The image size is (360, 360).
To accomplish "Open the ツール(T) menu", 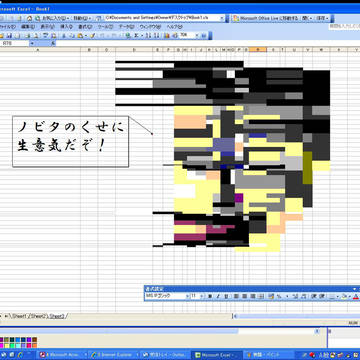I will (105, 27).
